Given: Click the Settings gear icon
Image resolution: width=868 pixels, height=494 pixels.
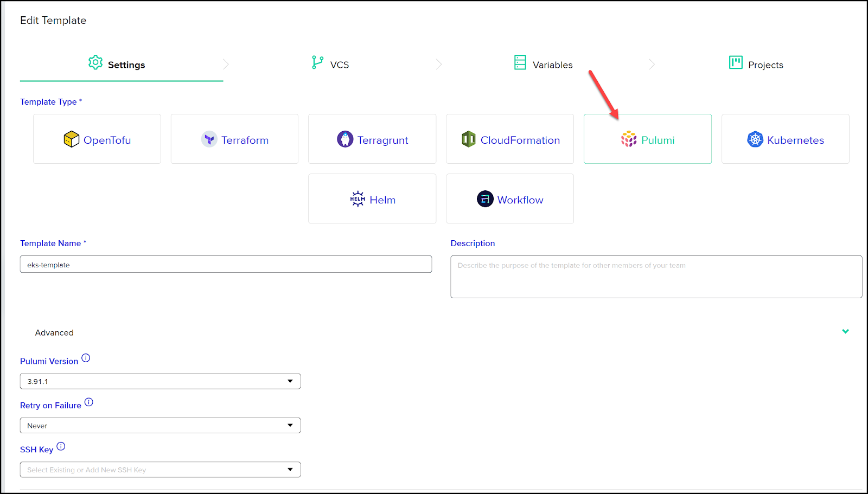Looking at the screenshot, I should (x=95, y=62).
